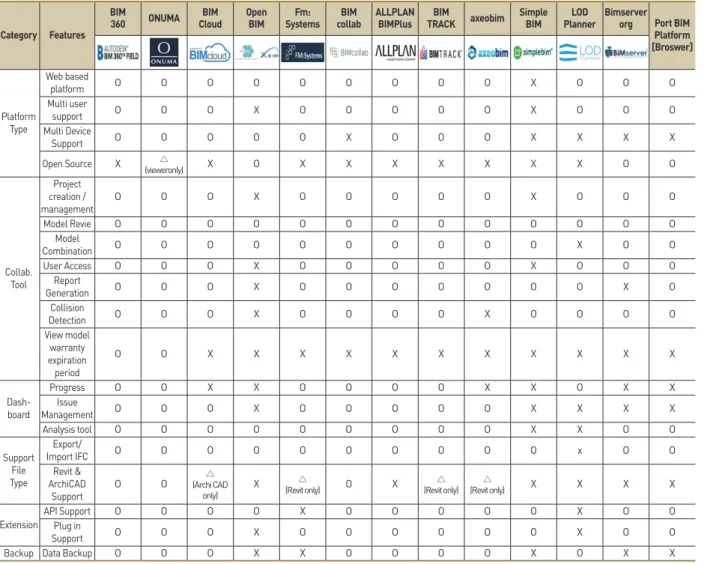Select the 'Extension' category cell
This screenshot has height=564, width=704.
pos(19,524)
